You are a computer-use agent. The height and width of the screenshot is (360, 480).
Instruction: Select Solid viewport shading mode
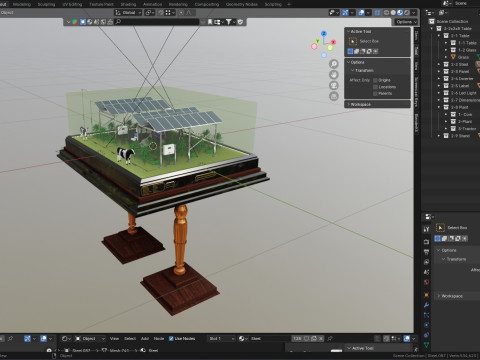click(393, 13)
